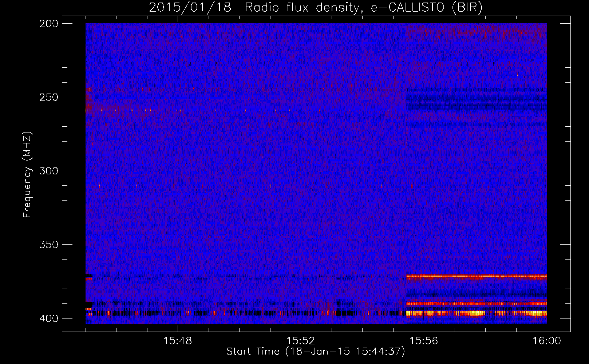Click the 'Start Time (18-Jan-15 15:44:37)' label
This screenshot has height=364, width=589.
[316, 352]
